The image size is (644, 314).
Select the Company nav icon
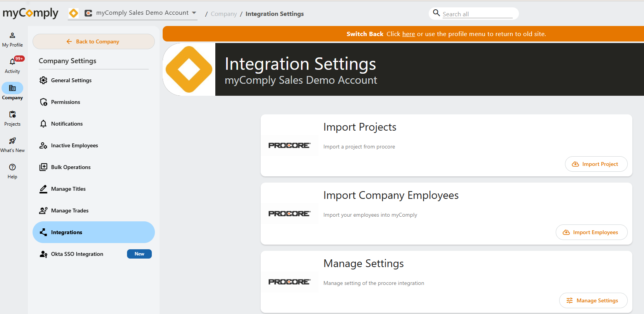pyautogui.click(x=12, y=88)
